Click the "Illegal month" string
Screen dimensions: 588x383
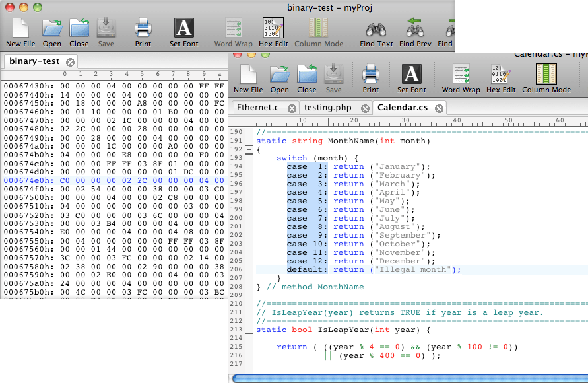click(412, 269)
